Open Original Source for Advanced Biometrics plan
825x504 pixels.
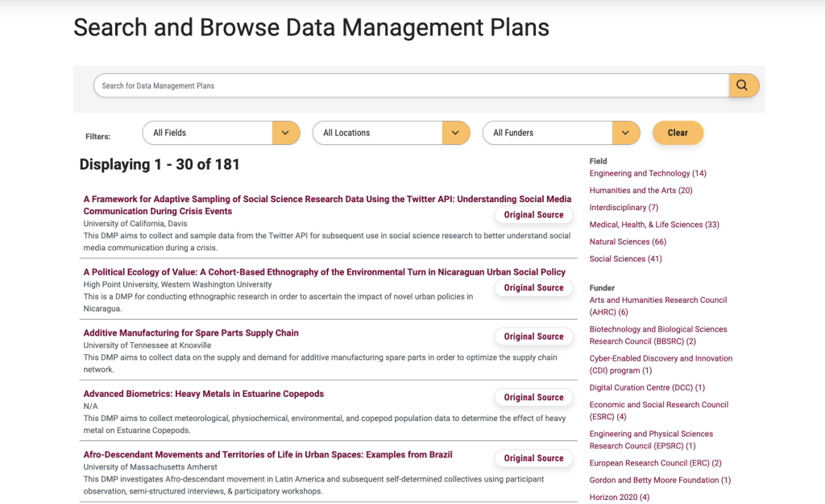coord(533,397)
